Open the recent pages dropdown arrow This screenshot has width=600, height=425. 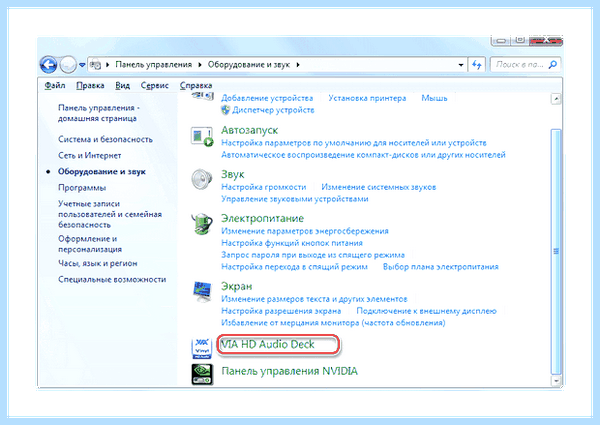[x=82, y=65]
